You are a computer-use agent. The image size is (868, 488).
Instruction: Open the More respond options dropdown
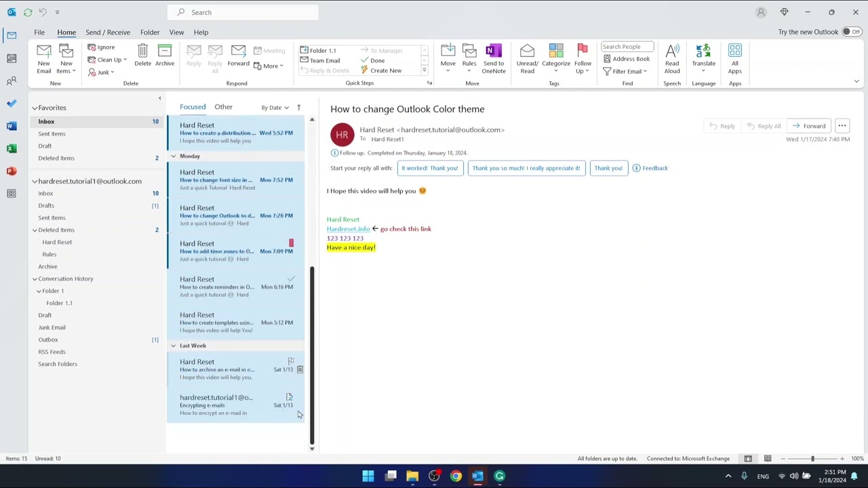[x=269, y=66]
